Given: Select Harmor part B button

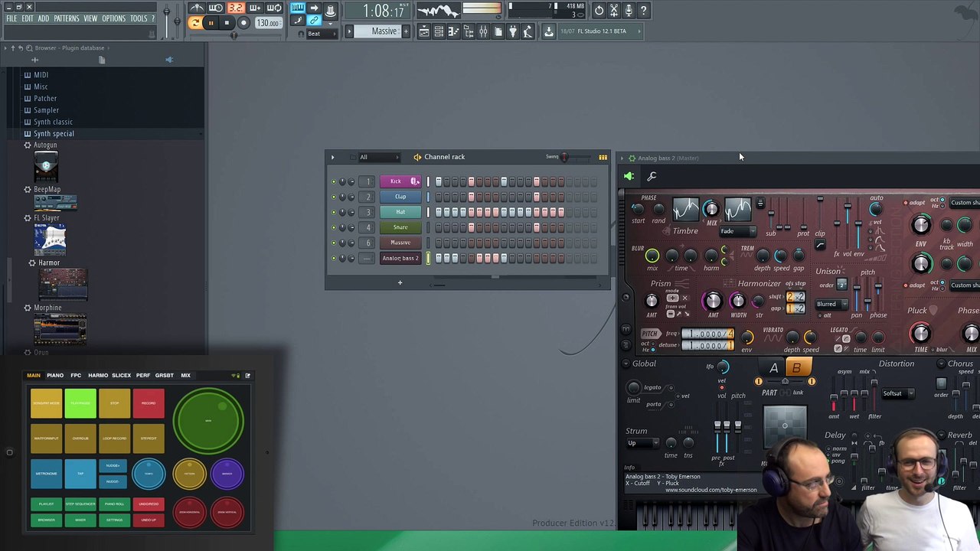Looking at the screenshot, I should 796,368.
